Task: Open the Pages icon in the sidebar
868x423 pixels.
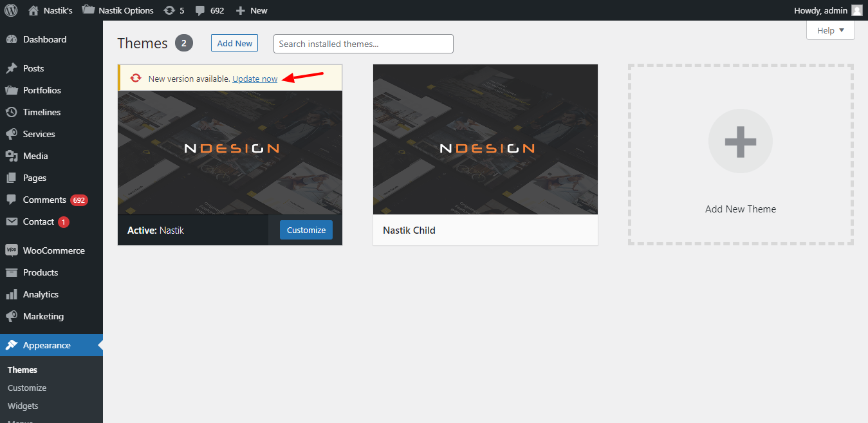Action: (13, 177)
